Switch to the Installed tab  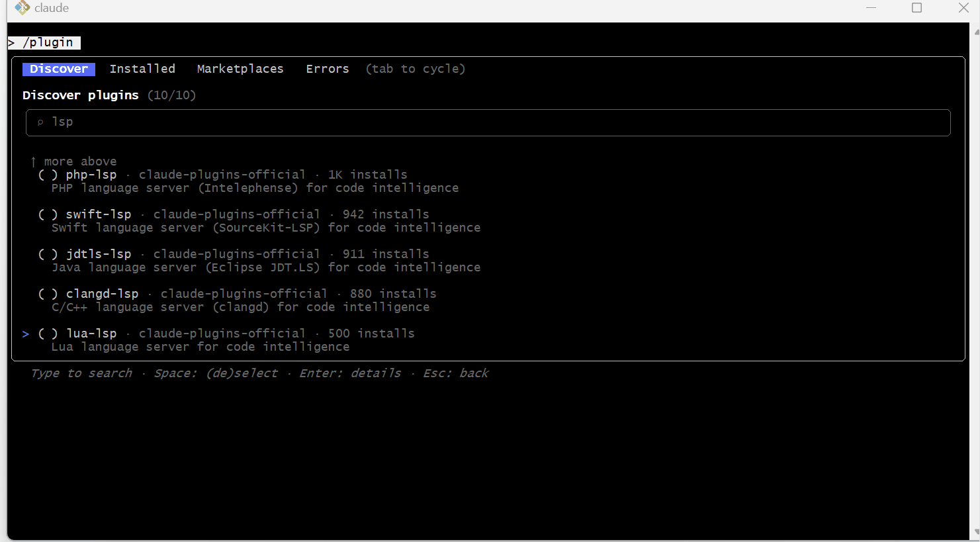click(x=142, y=69)
